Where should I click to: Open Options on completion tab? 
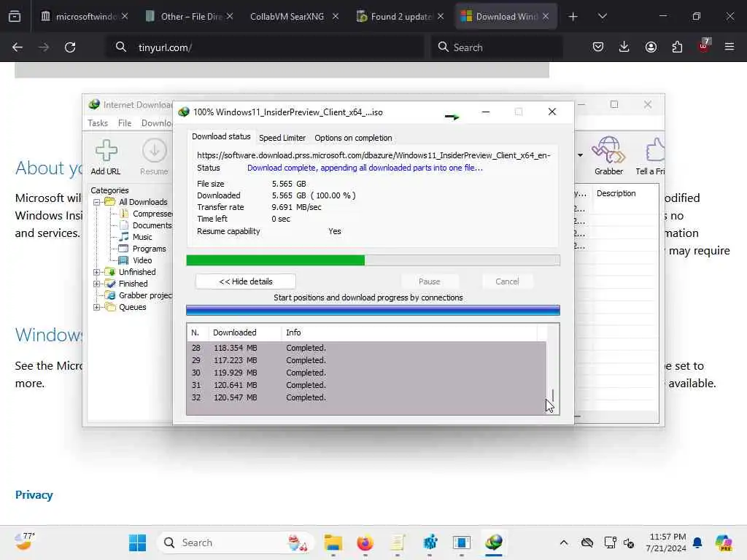353,138
